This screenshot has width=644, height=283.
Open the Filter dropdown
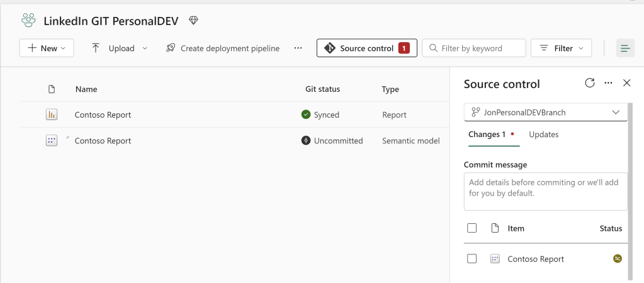(562, 48)
